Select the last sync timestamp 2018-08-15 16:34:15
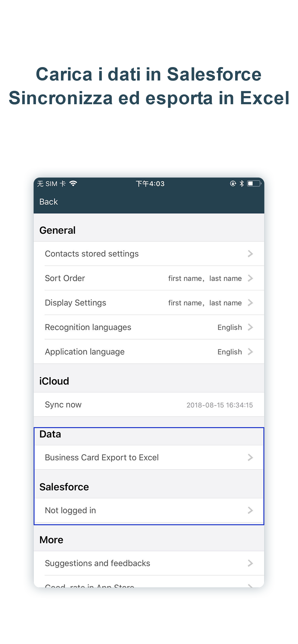The width and height of the screenshot is (298, 644). (220, 405)
